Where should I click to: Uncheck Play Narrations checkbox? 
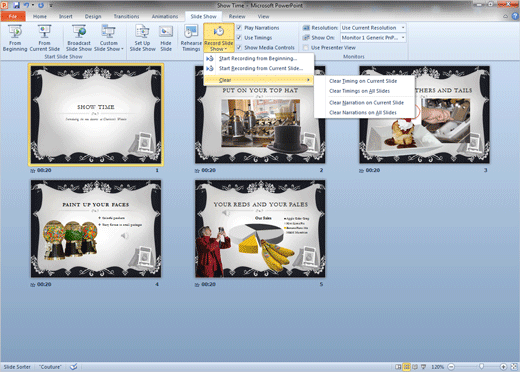pyautogui.click(x=239, y=28)
